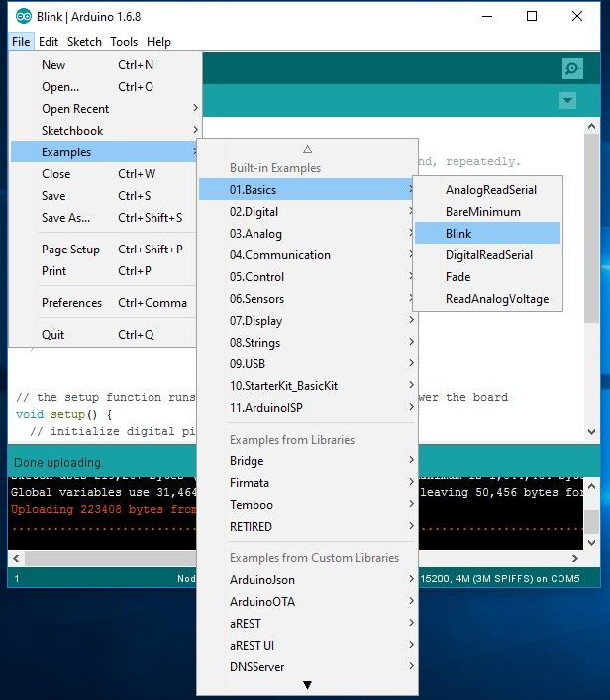Click the 'Done uploading.' status text
This screenshot has height=700, width=610.
coord(58,463)
